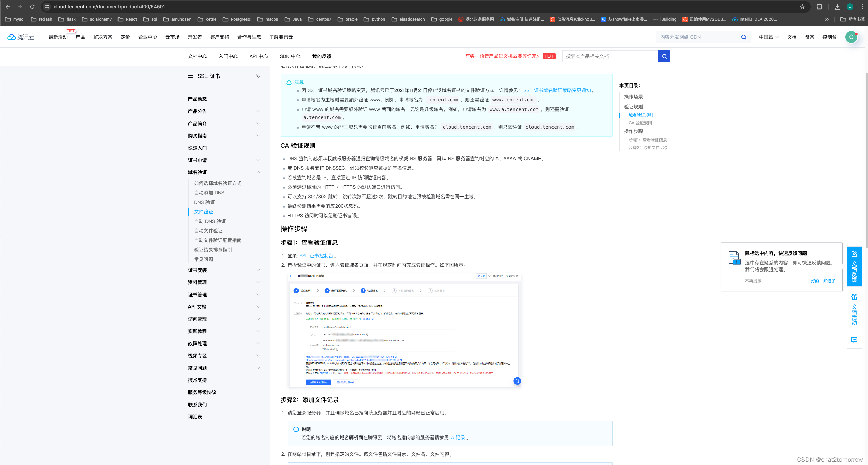Open the chat message icon on right
Screen dimensions: 868x465
854,340
